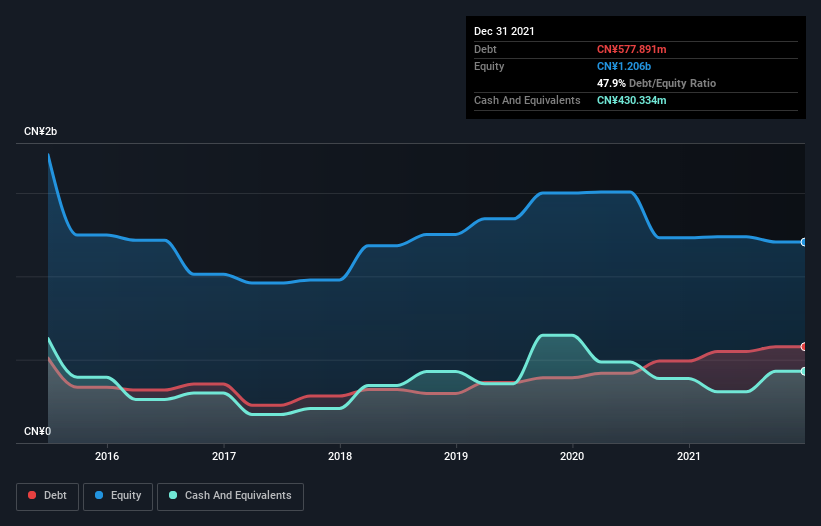Click the blue Equity legend dot
This screenshot has height=526, width=821.
[99, 495]
